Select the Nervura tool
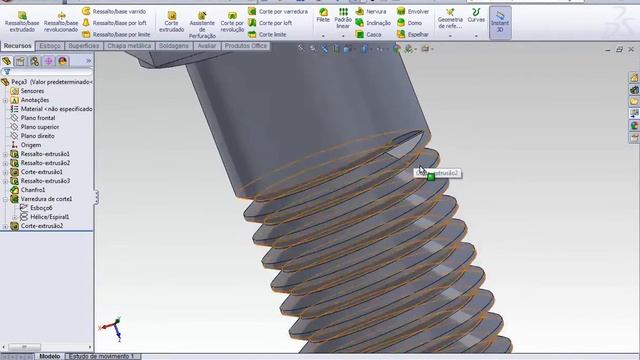This screenshot has height=360, width=640. [x=371, y=11]
